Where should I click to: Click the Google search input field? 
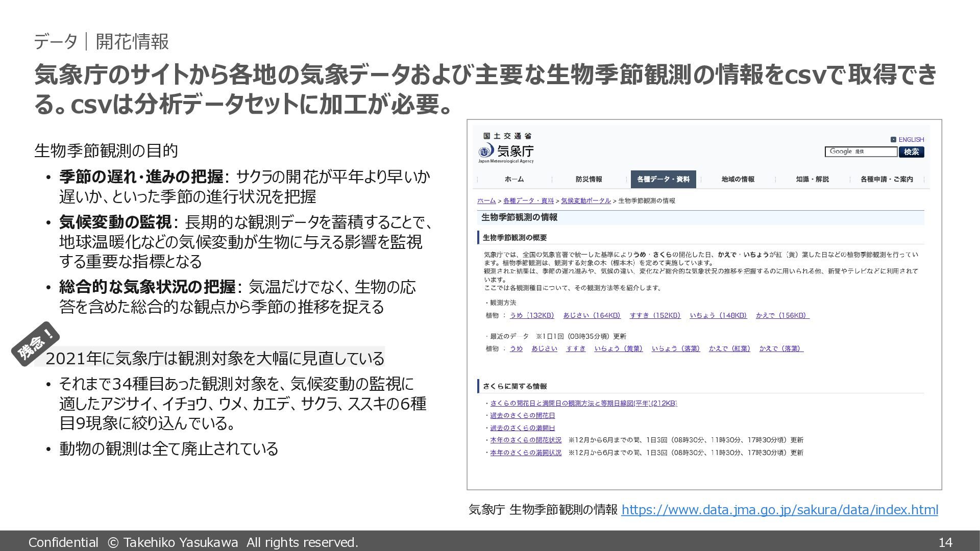(861, 152)
